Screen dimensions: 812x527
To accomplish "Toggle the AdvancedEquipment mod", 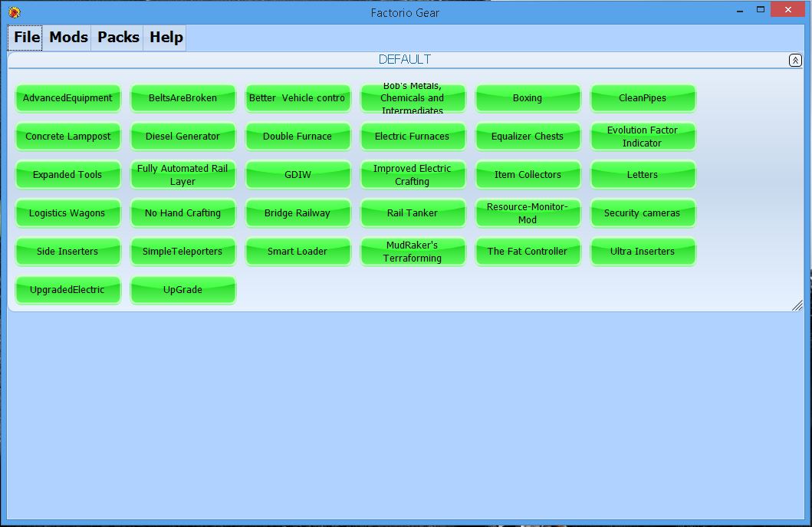I will pyautogui.click(x=67, y=98).
